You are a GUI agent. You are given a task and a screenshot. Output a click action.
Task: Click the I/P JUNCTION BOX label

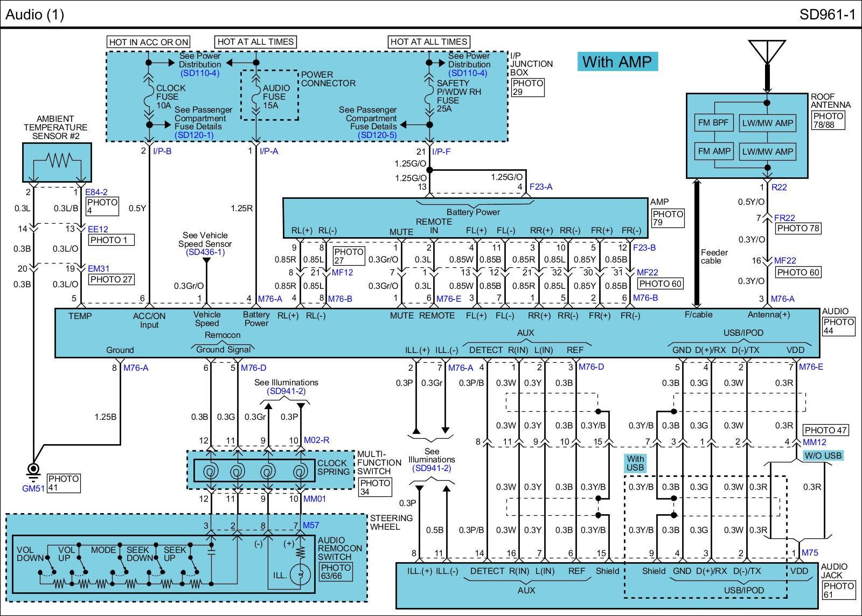click(531, 64)
